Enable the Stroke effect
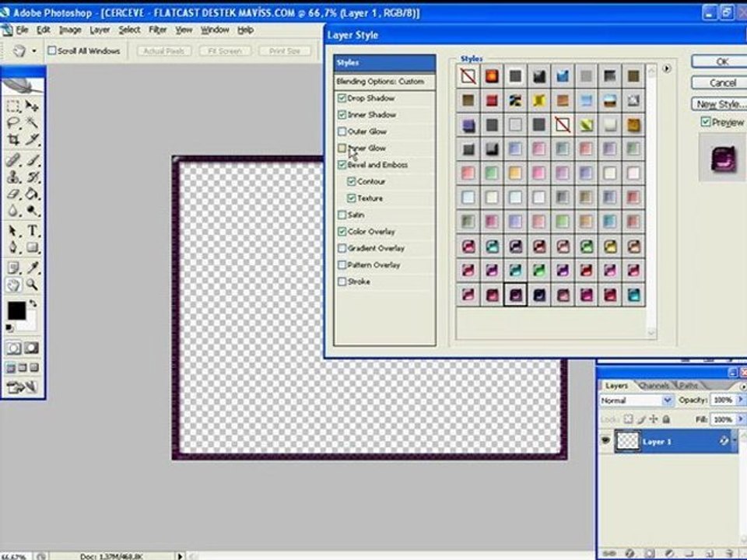The width and height of the screenshot is (747, 560). [x=342, y=282]
